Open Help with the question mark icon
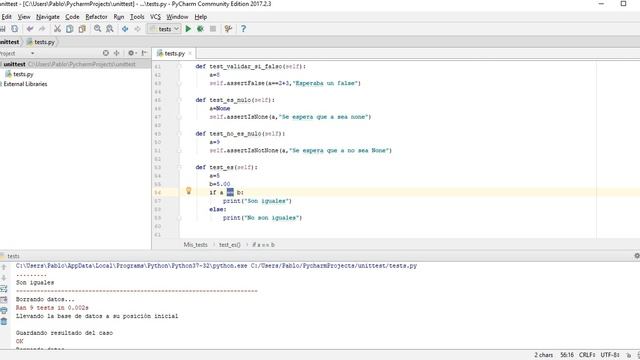640x360 pixels. coord(243,29)
